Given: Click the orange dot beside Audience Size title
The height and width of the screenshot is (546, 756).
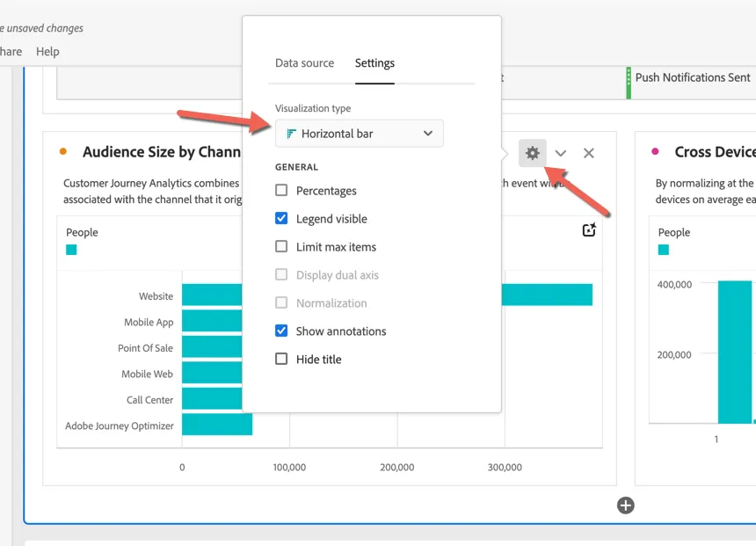Looking at the screenshot, I should click(x=62, y=151).
